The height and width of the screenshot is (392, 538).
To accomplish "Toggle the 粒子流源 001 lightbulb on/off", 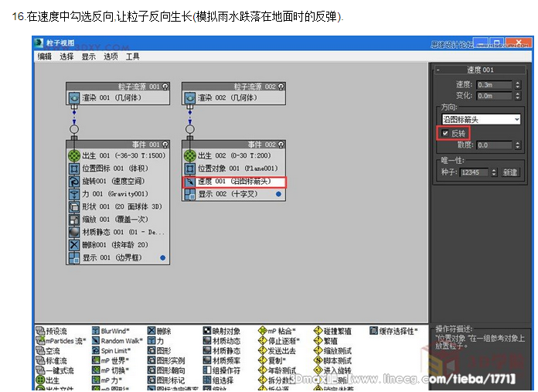I will pos(165,87).
